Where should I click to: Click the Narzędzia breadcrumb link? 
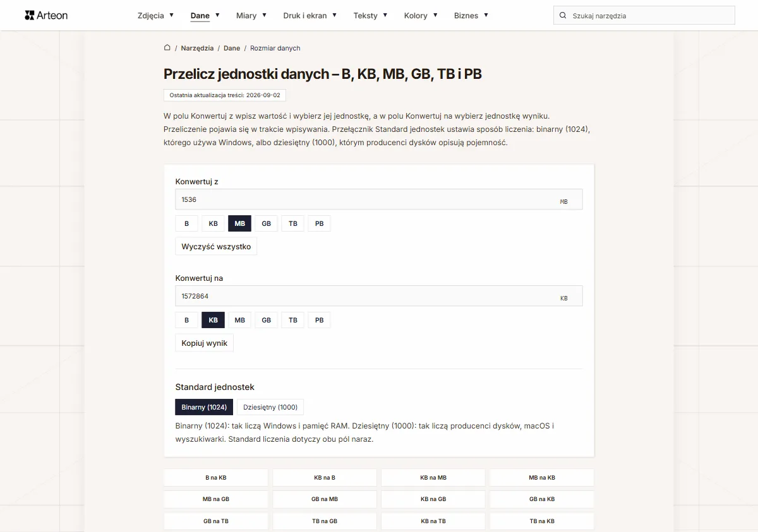click(197, 48)
